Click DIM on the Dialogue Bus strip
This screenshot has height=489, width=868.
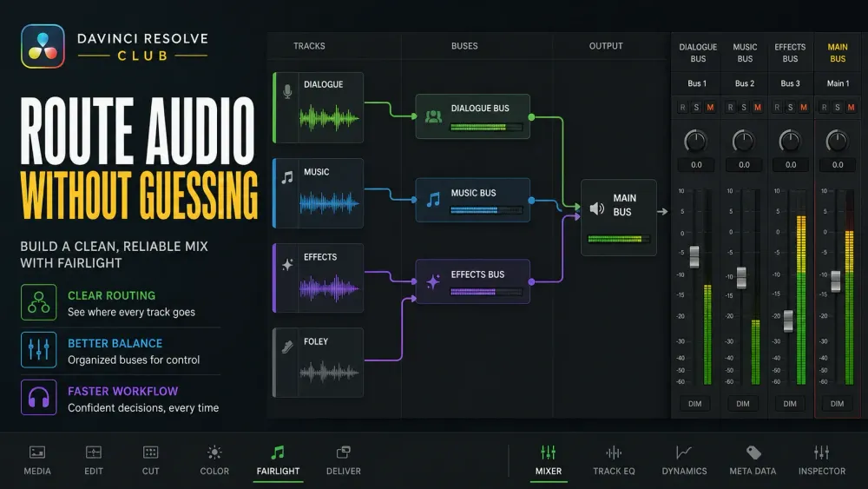pos(694,404)
